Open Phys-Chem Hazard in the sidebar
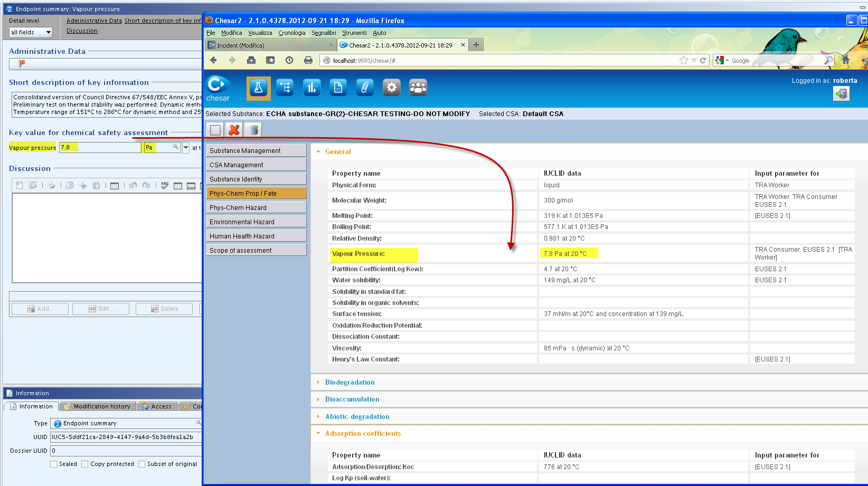The image size is (868, 486). coord(256,207)
